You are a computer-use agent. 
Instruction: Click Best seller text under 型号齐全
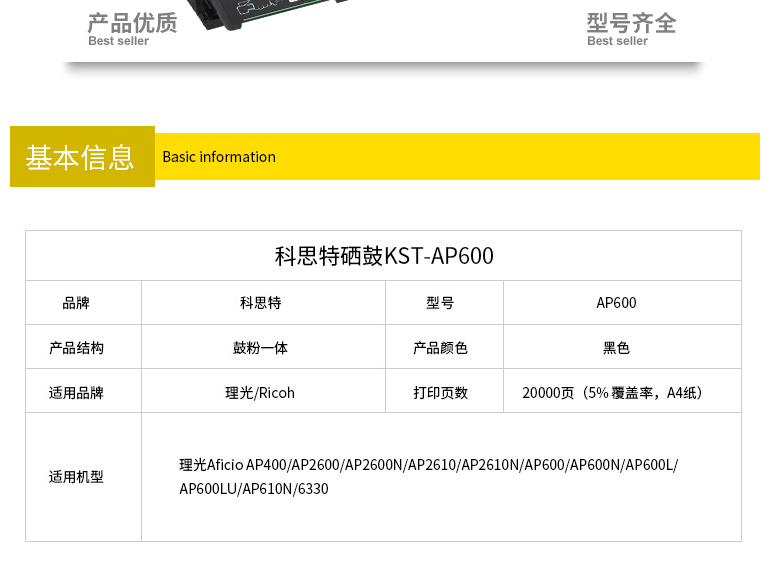618,41
